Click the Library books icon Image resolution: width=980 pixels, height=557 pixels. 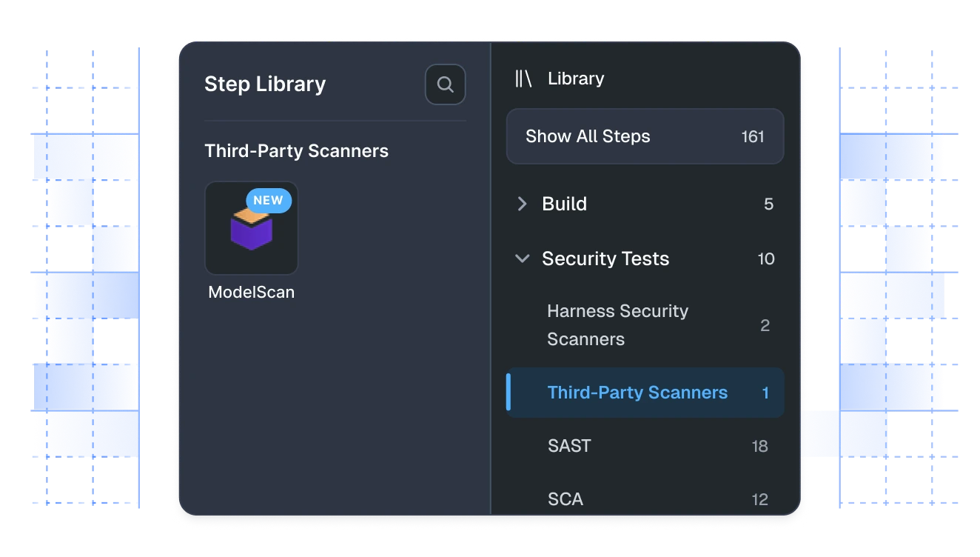click(x=523, y=79)
